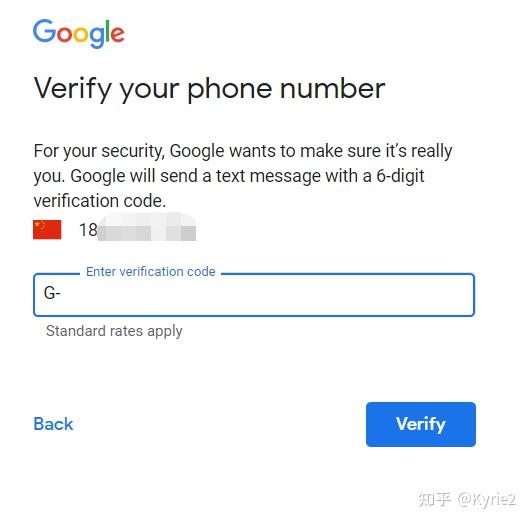Click the '6-digit' text in the description
Screen dimensions: 529x524
coord(400,176)
